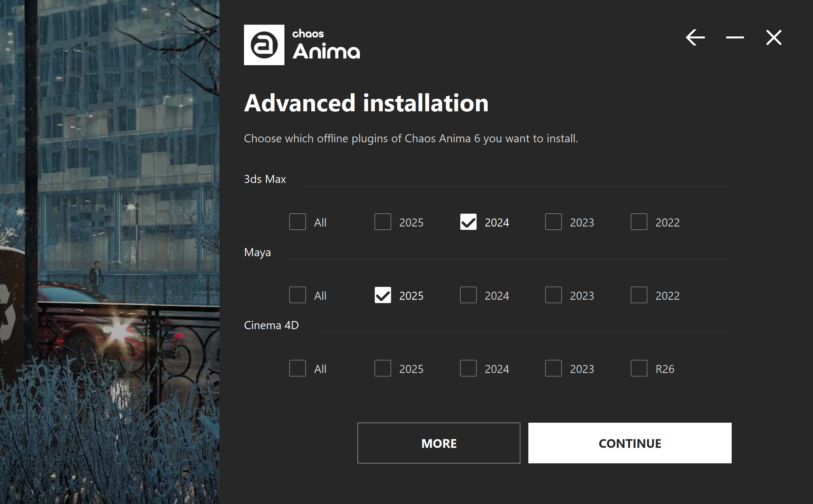This screenshot has height=504, width=813.
Task: Enable Cinema 4D R26 plugin
Action: point(639,368)
